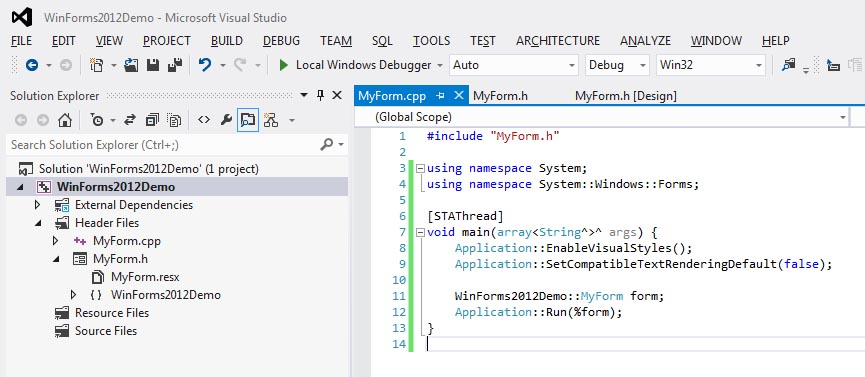Open the BUILD menu
This screenshot has height=377, width=865.
227,41
